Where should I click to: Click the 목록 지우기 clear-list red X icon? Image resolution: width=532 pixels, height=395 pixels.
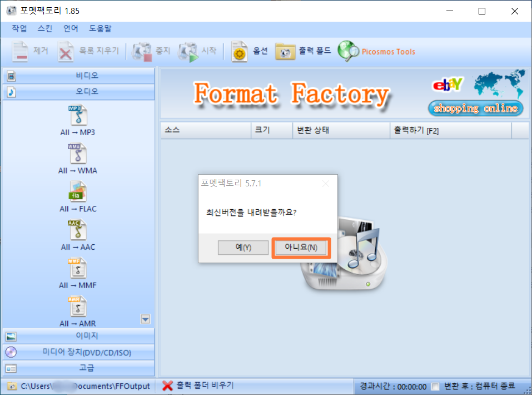point(66,51)
